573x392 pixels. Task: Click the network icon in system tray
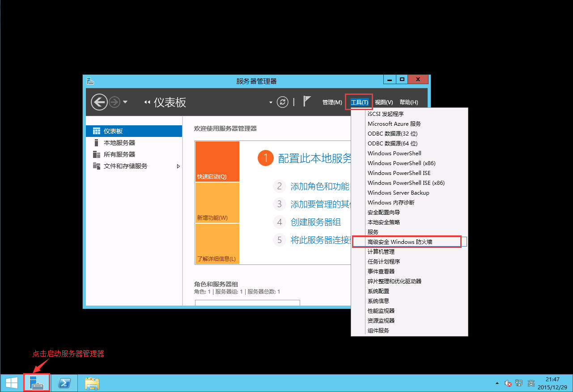point(519,383)
